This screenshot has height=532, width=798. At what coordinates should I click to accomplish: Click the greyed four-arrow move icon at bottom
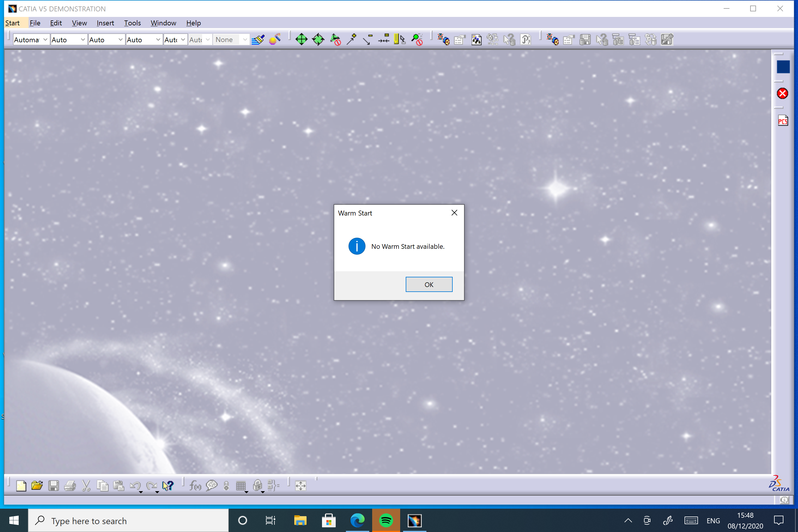301,486
